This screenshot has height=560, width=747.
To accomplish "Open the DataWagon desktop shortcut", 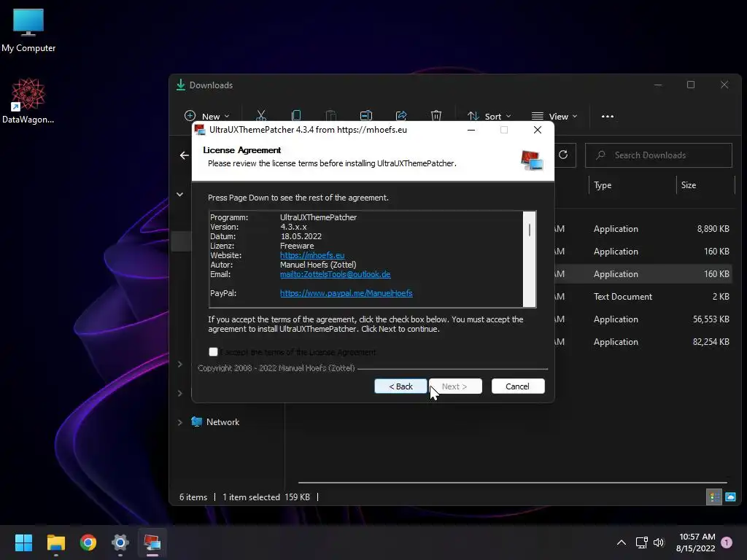I will (28, 101).
